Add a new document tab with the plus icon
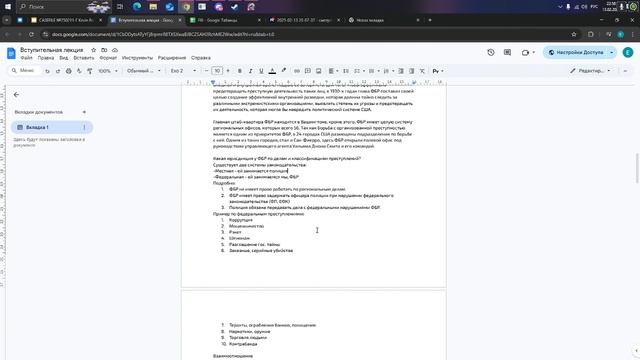Viewport: 640px width, 360px height. click(x=84, y=112)
